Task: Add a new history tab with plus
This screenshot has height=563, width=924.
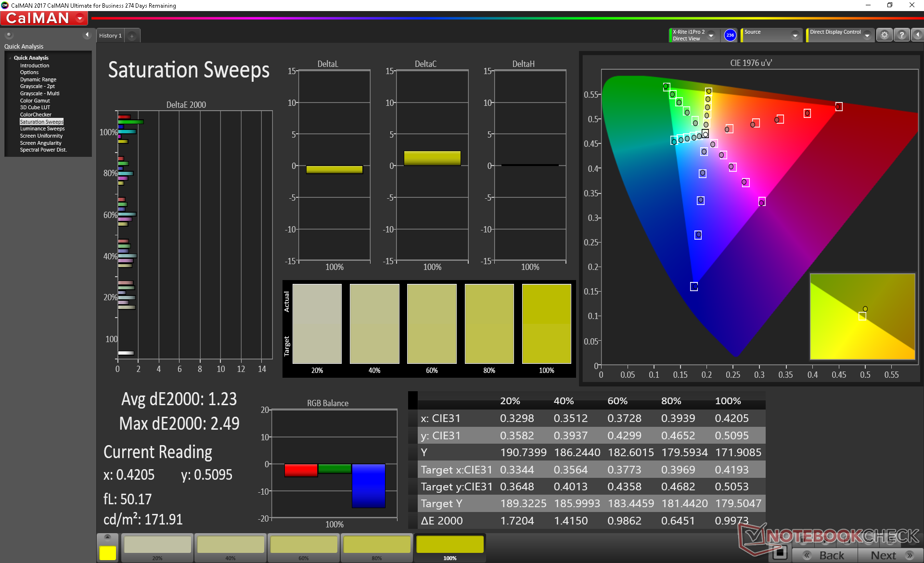Action: pyautogui.click(x=132, y=36)
